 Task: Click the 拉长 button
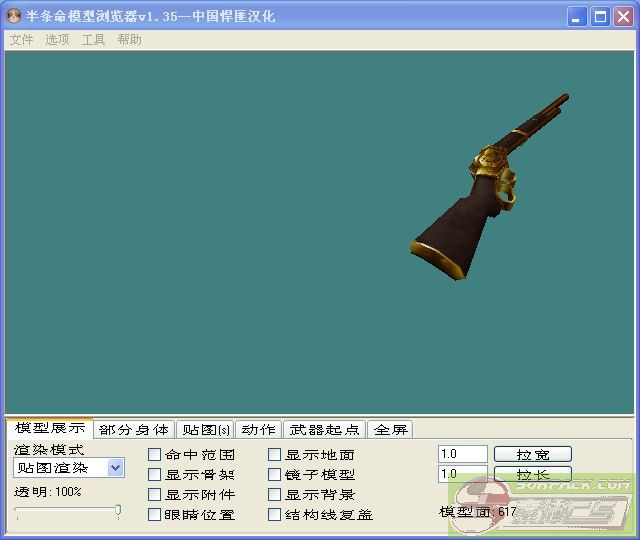coord(532,474)
